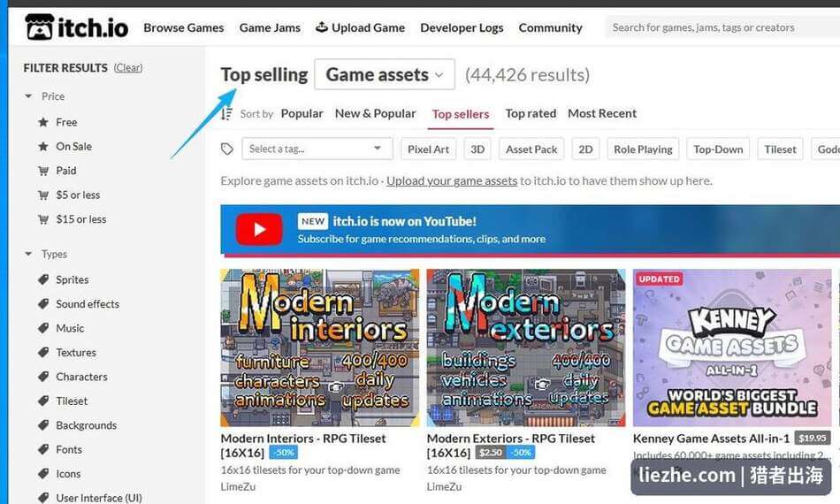Clear the filter results
This screenshot has width=840, height=504.
click(128, 67)
